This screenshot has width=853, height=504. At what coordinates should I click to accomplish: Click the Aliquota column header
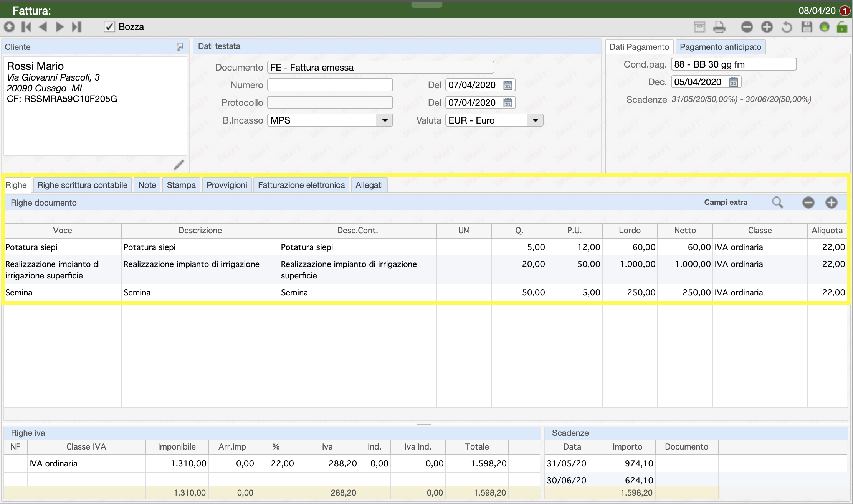[827, 231]
